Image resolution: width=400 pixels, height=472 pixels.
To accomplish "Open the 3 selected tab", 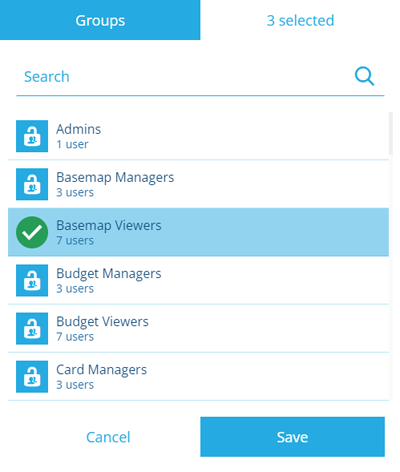I will pyautogui.click(x=300, y=20).
